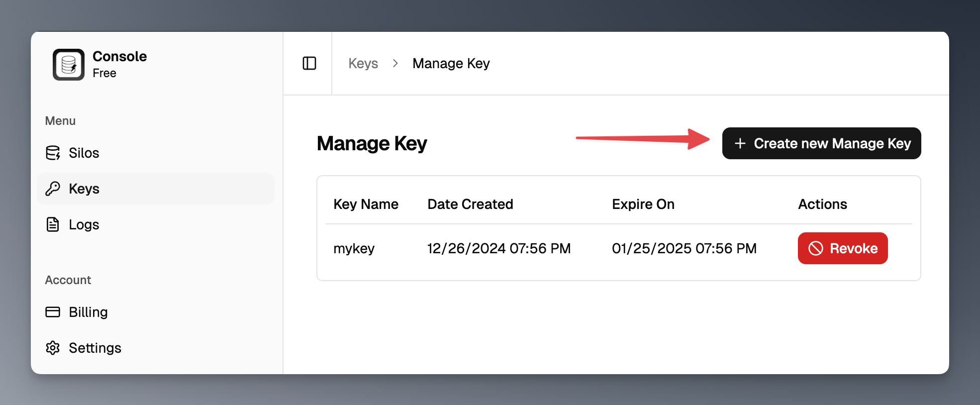Click the Menu section label

pyautogui.click(x=60, y=121)
